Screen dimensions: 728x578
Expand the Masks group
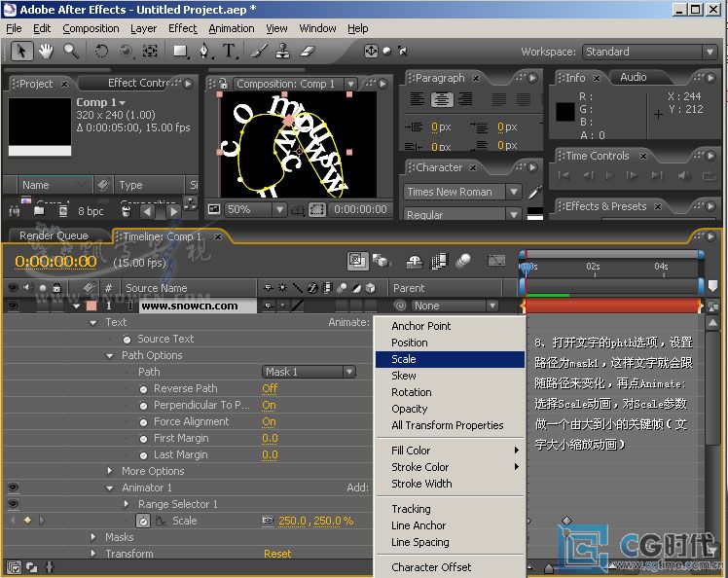pos(93,537)
